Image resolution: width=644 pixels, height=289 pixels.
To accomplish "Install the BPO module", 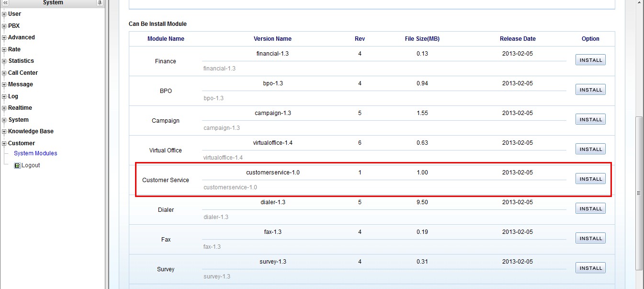I will click(x=590, y=90).
